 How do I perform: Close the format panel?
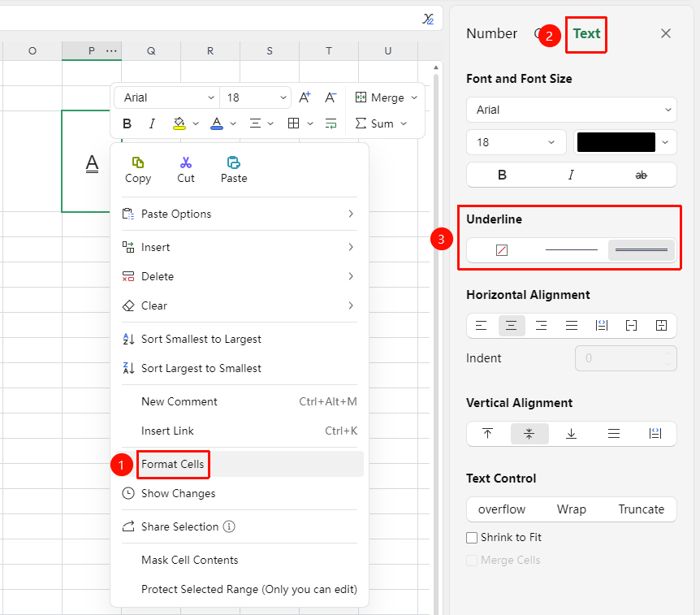click(x=666, y=33)
